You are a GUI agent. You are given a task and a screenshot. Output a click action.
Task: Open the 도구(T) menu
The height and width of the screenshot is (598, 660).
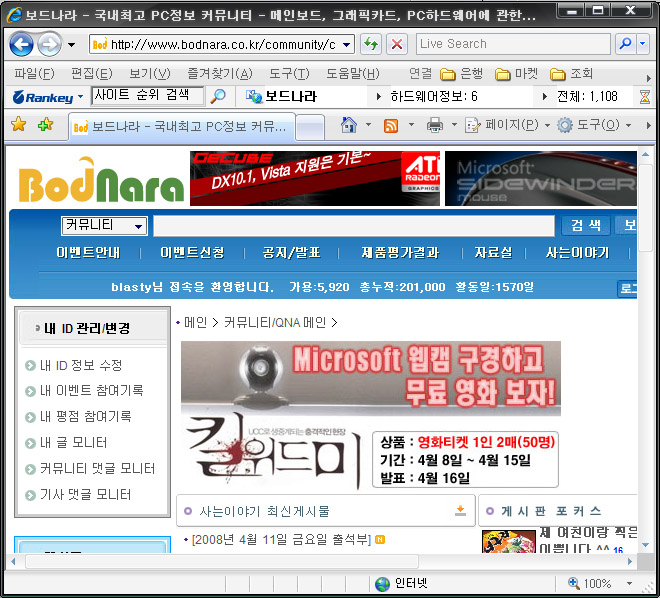coord(289,74)
